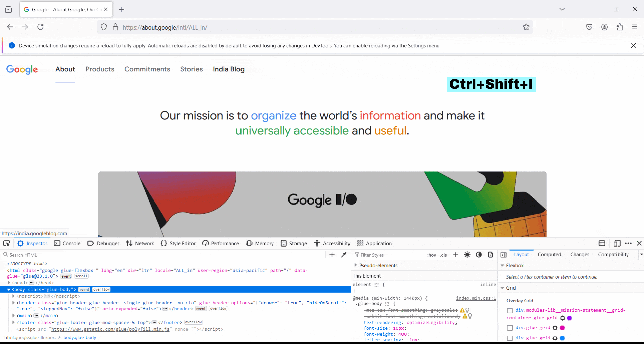Viewport: 644px width, 344px height.
Task: Collapse the Flexbox section
Action: [502, 265]
